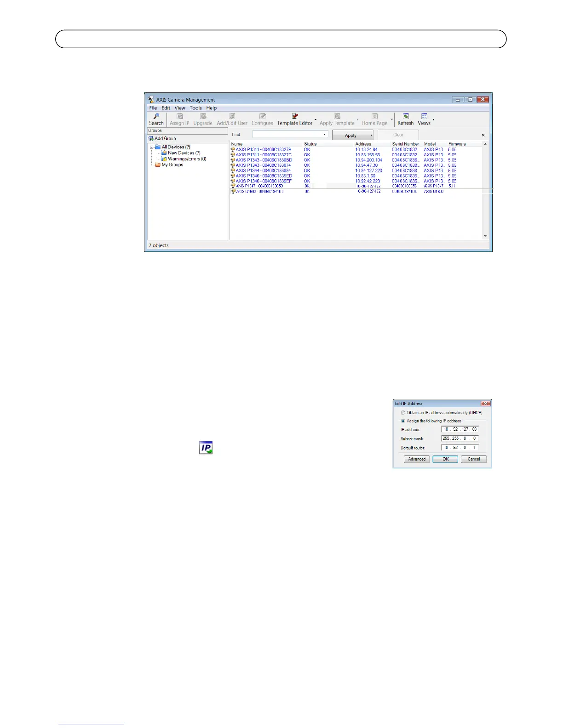Close the Edit IP Address dialog
This screenshot has width=563, height=728.
coord(485,404)
